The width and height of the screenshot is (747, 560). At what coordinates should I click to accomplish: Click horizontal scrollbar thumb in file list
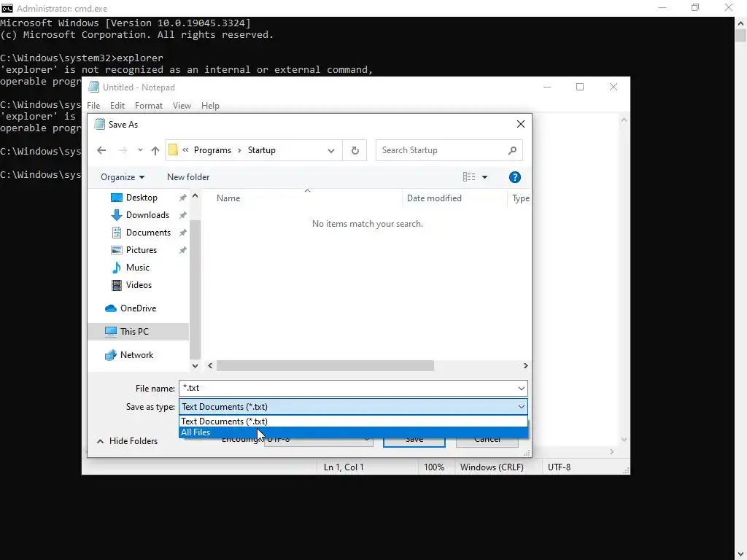(325, 366)
